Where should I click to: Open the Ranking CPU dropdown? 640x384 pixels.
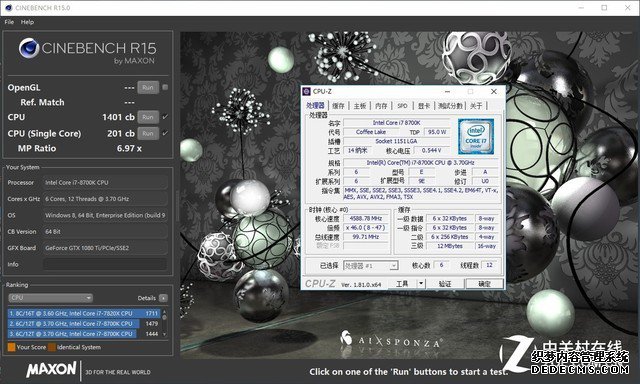click(50, 298)
